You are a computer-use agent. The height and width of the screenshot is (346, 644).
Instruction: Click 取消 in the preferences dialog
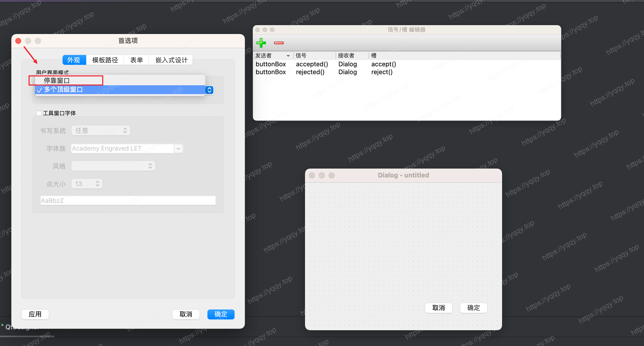click(x=186, y=314)
